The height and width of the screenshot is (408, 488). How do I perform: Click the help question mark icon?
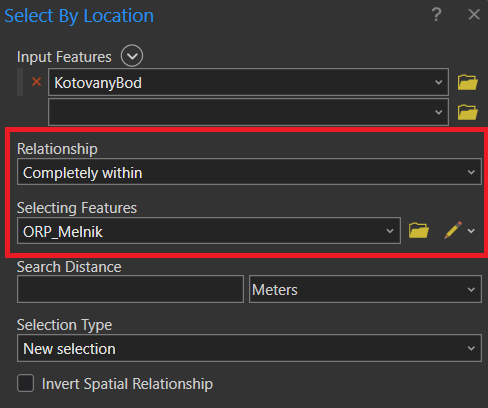click(436, 15)
